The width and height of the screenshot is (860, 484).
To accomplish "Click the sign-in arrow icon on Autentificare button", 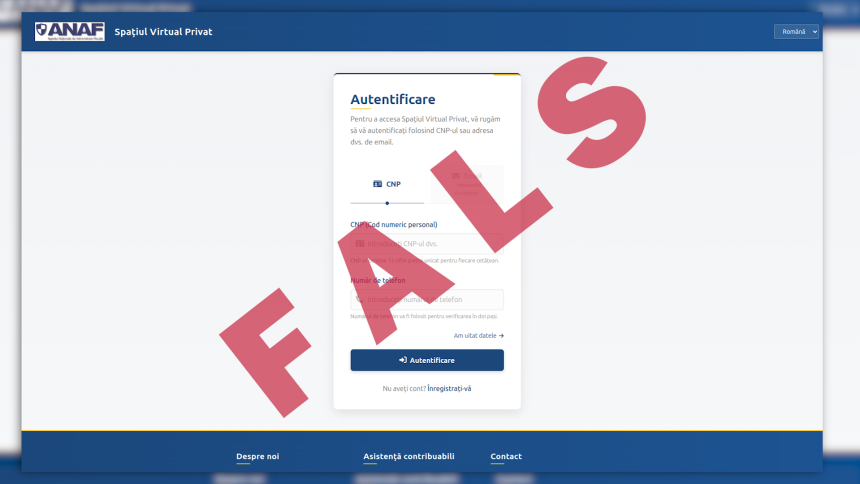I will (403, 360).
